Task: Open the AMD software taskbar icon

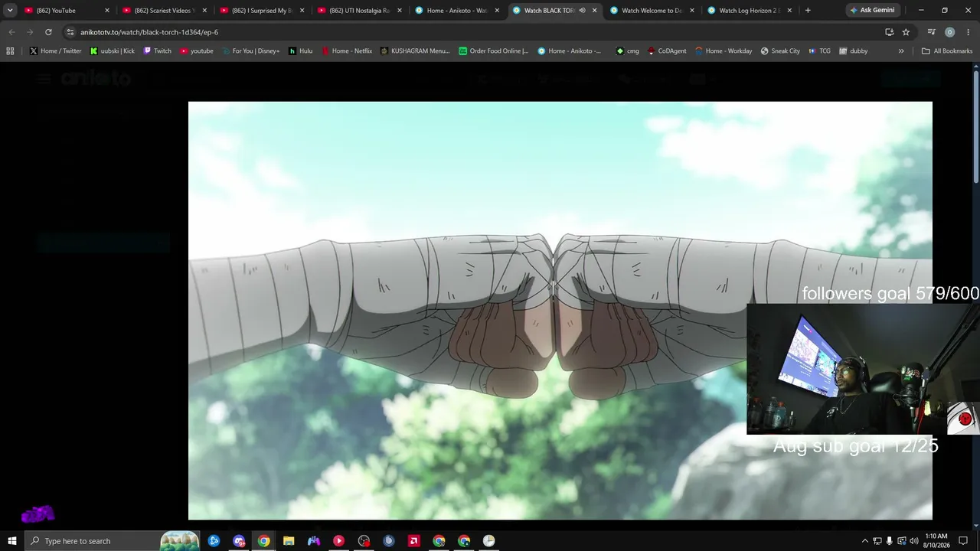Action: pos(414,541)
